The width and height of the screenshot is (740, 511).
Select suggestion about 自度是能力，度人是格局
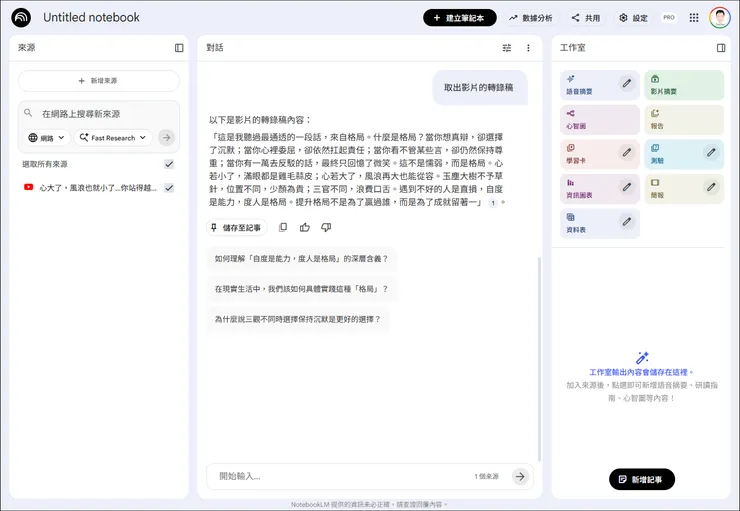[301, 259]
